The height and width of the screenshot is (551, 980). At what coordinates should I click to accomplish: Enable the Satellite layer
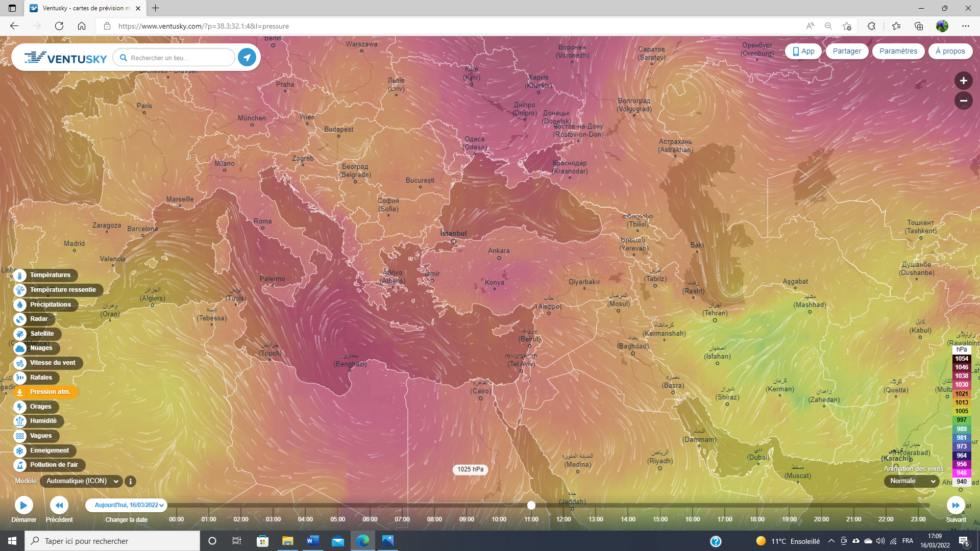pyautogui.click(x=20, y=334)
